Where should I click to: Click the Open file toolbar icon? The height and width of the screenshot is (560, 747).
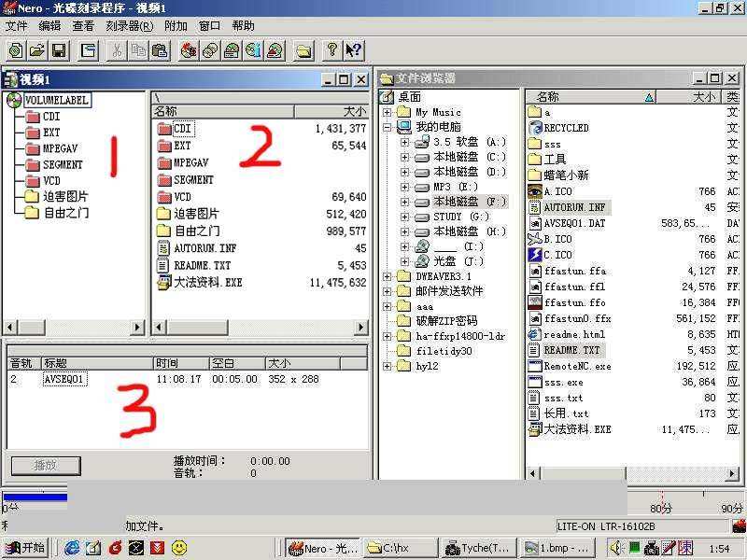[37, 50]
